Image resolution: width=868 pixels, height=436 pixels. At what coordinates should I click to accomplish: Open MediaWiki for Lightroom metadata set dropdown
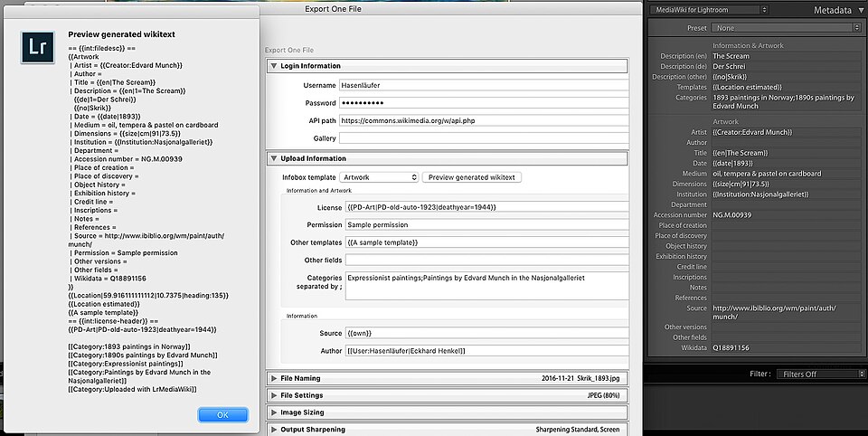pos(709,10)
